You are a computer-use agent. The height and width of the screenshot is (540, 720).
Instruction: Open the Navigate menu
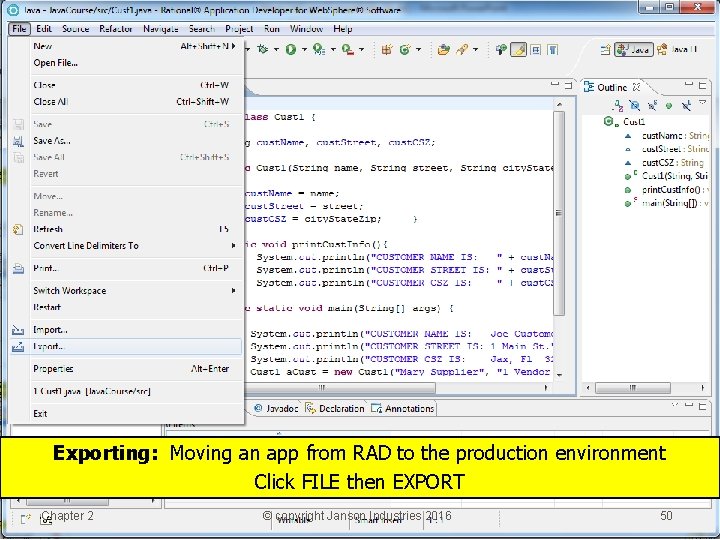161,29
